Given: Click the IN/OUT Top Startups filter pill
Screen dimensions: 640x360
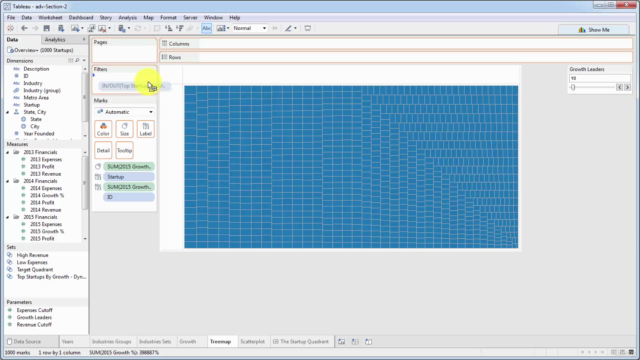Looking at the screenshot, I should (133, 86).
